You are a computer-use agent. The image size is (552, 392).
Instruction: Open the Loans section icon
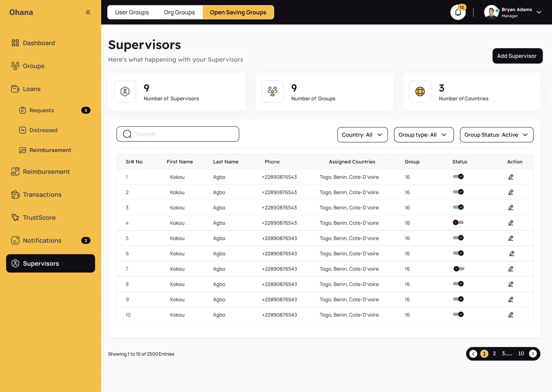(x=15, y=89)
